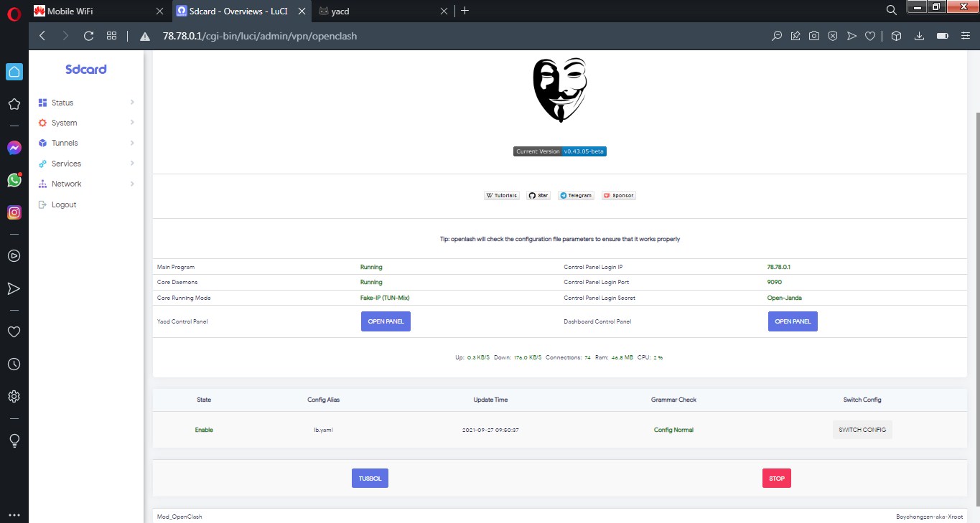Close the Mobile WiFi tab
The width and height of the screenshot is (980, 523).
[160, 11]
